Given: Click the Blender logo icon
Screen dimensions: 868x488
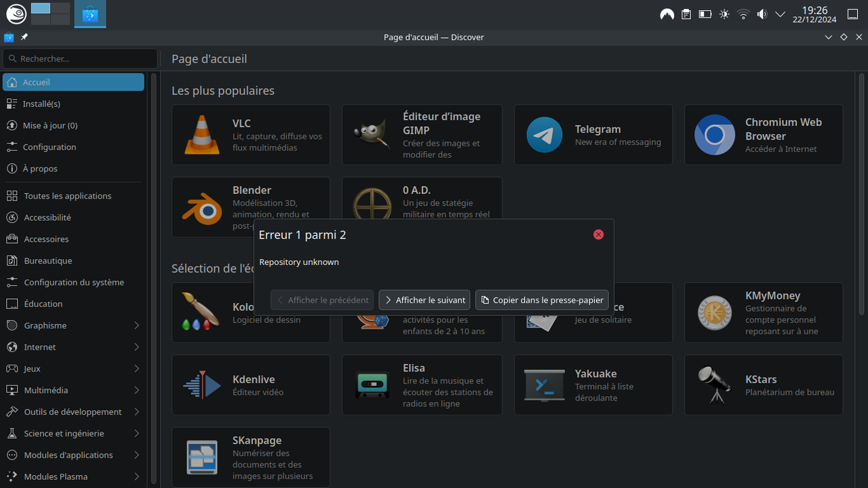Looking at the screenshot, I should point(202,207).
